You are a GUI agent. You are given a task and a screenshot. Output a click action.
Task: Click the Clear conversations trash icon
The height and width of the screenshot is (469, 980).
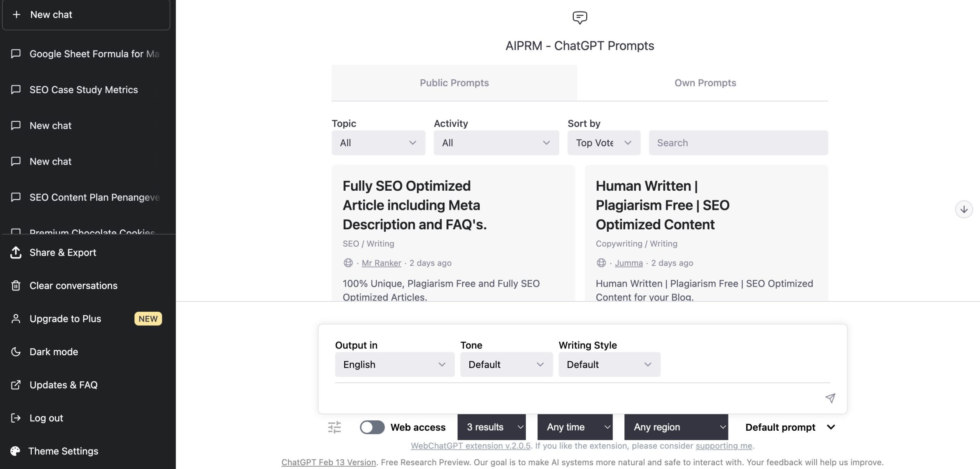point(16,286)
